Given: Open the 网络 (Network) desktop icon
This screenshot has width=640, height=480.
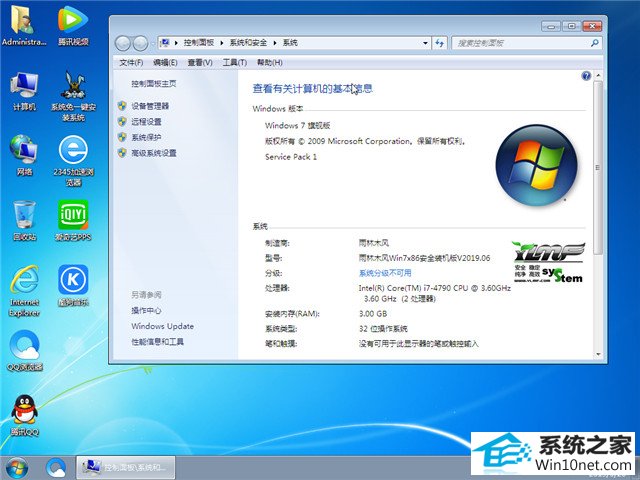Looking at the screenshot, I should [x=24, y=156].
